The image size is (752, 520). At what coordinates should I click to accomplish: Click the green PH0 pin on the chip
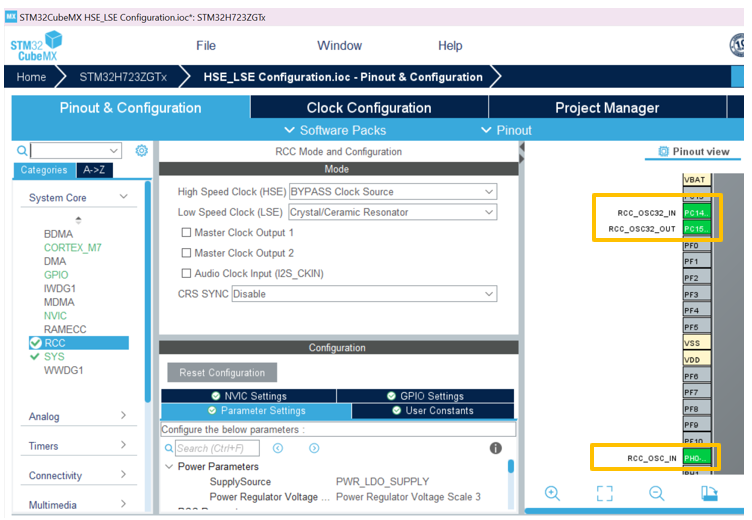coord(696,458)
